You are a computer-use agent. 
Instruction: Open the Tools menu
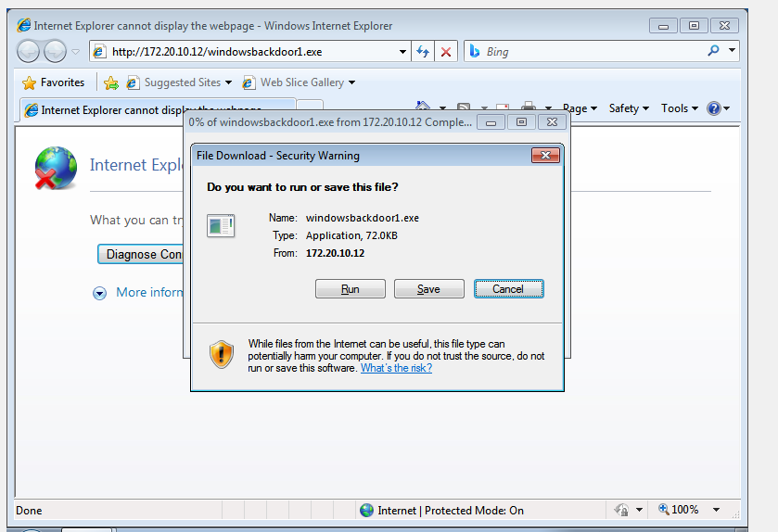(x=680, y=108)
